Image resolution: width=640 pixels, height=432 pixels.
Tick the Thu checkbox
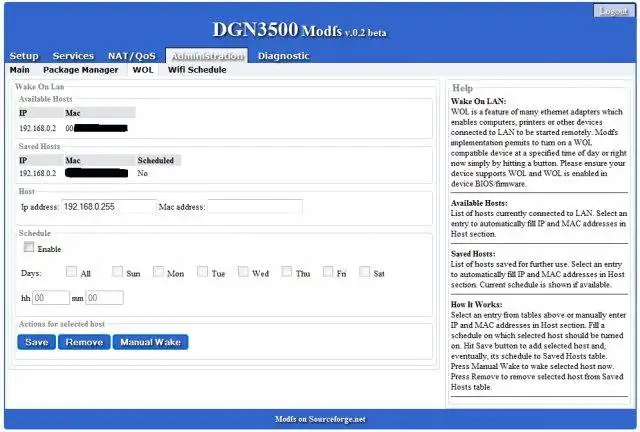287,272
